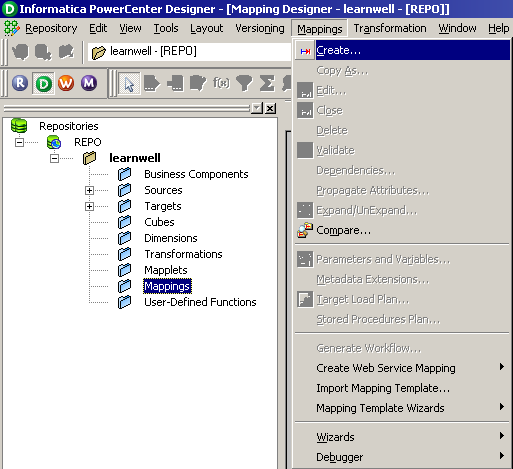Click folder icon next to Sources node
513x469 pixels.
point(124,190)
